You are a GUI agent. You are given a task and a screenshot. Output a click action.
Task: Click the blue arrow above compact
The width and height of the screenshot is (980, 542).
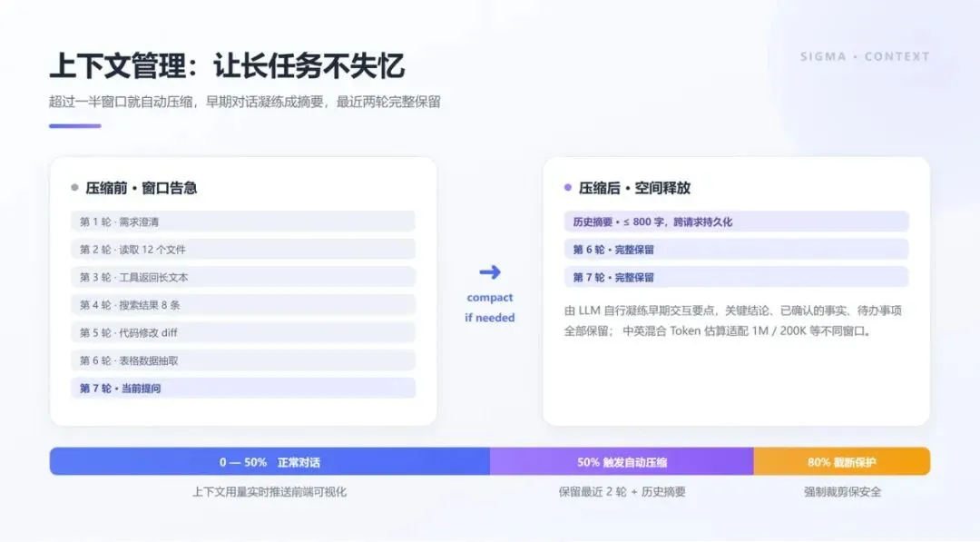[490, 272]
